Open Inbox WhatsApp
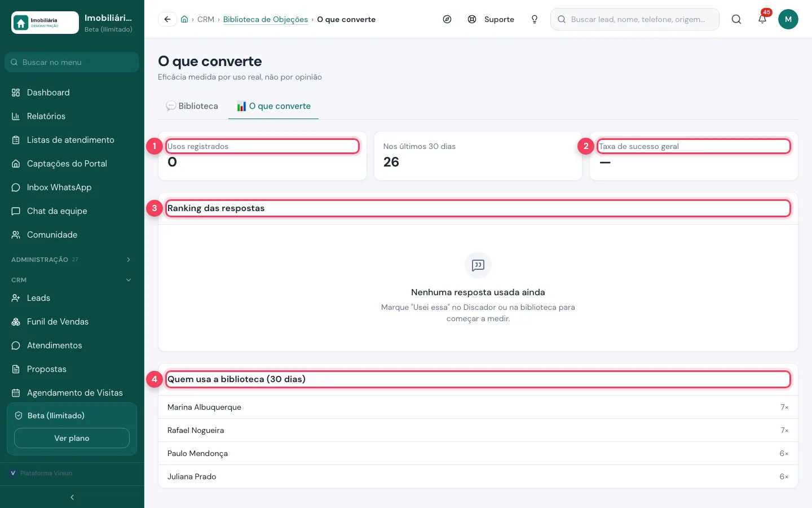The image size is (812, 508). tap(72, 187)
